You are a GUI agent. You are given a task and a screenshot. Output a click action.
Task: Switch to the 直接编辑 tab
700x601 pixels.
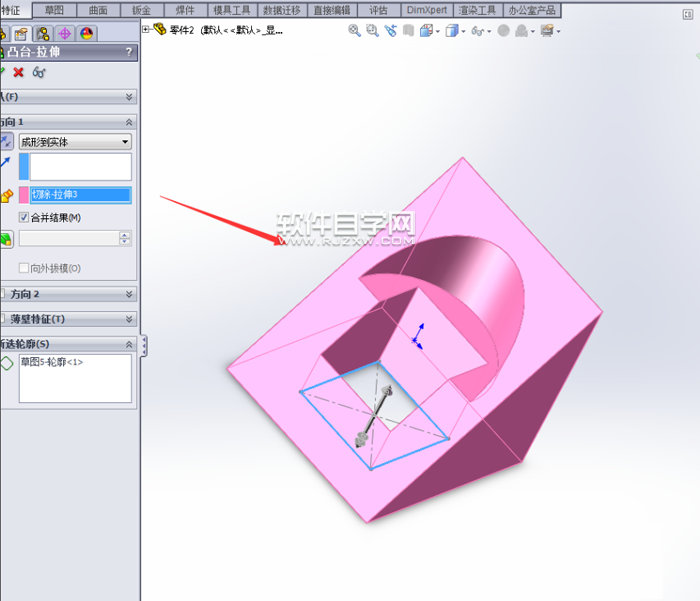point(332,10)
